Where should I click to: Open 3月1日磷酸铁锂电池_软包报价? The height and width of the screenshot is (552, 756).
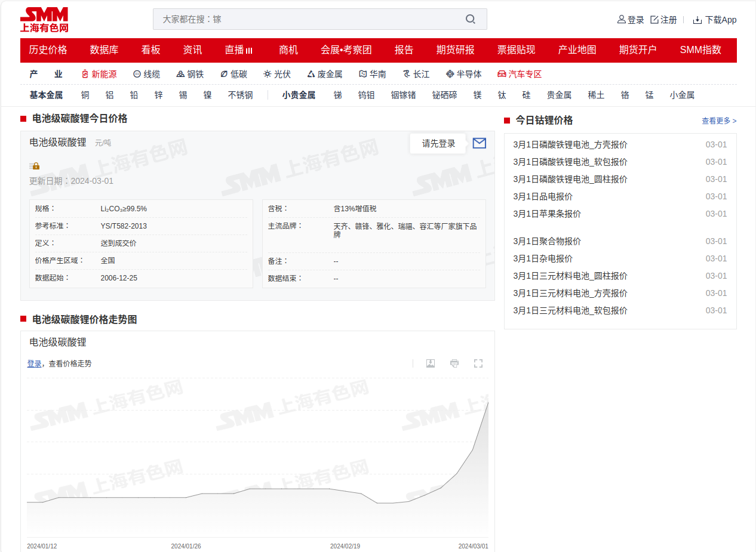[571, 162]
